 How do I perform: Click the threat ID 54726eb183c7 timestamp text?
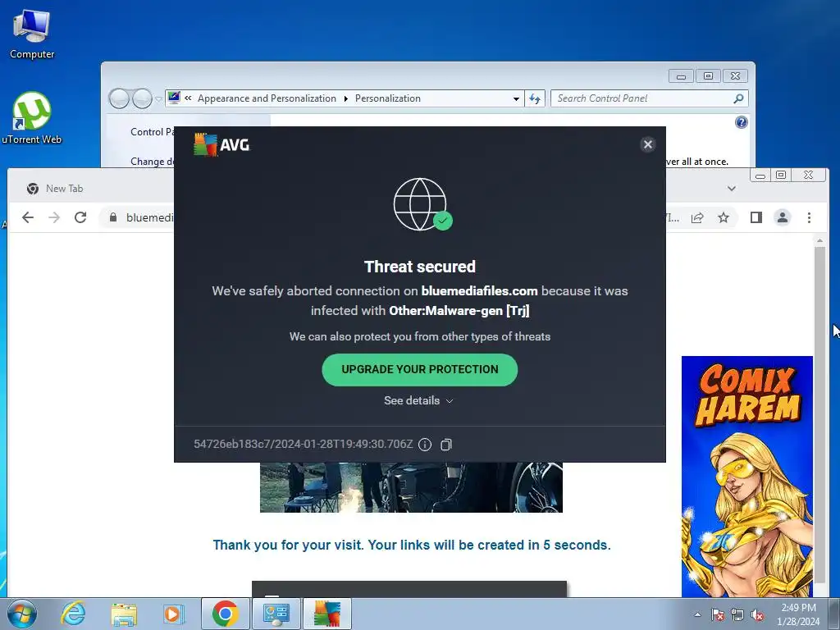click(x=304, y=444)
